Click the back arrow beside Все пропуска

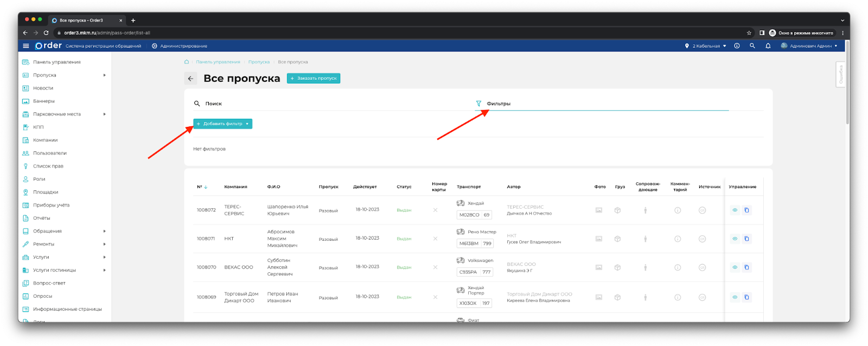[x=190, y=79]
